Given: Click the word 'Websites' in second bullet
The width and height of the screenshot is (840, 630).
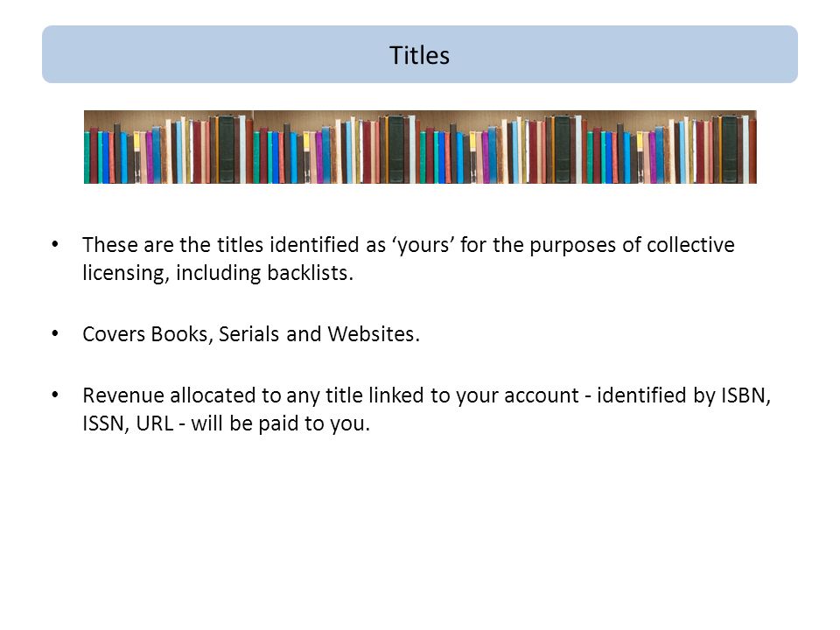Looking at the screenshot, I should pos(371,334).
